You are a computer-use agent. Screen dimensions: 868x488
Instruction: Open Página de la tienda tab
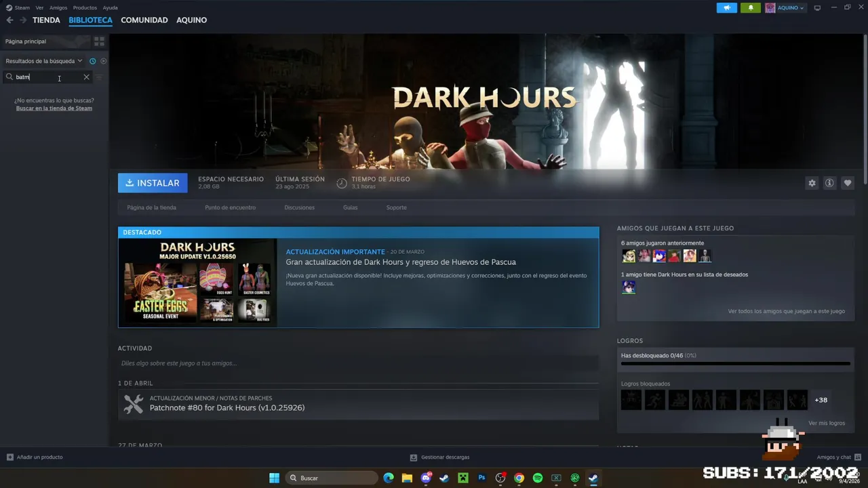(x=151, y=207)
